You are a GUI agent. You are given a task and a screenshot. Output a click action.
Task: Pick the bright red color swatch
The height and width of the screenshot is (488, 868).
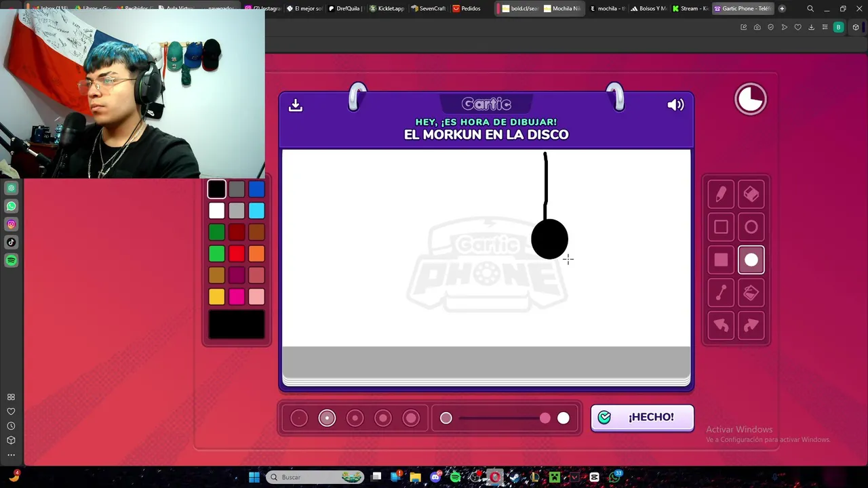click(x=237, y=253)
